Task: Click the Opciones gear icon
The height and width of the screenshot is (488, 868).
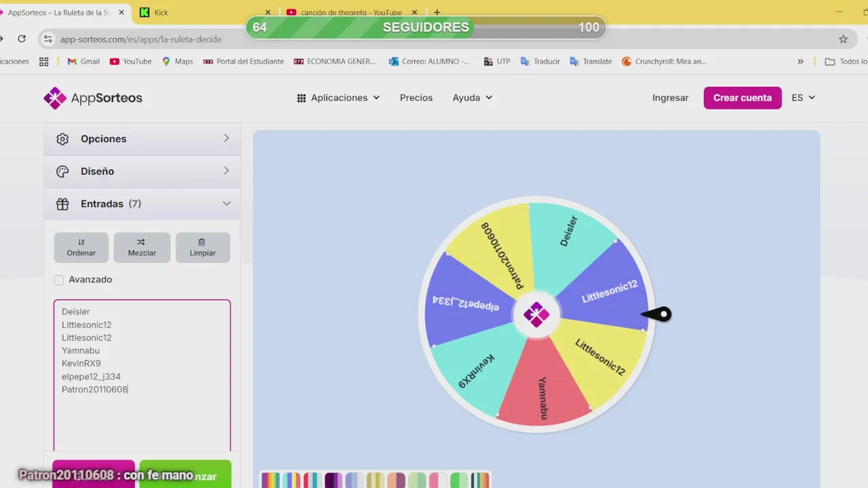Action: pyautogui.click(x=62, y=139)
